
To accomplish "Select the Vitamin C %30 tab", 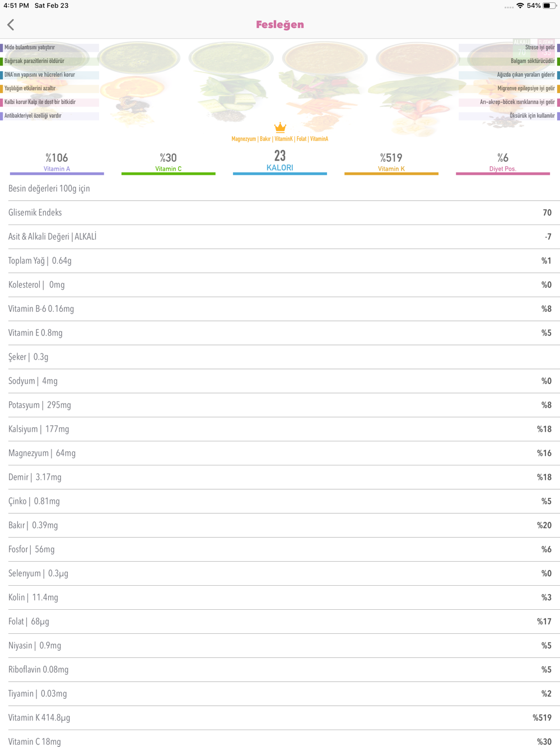I will click(169, 162).
